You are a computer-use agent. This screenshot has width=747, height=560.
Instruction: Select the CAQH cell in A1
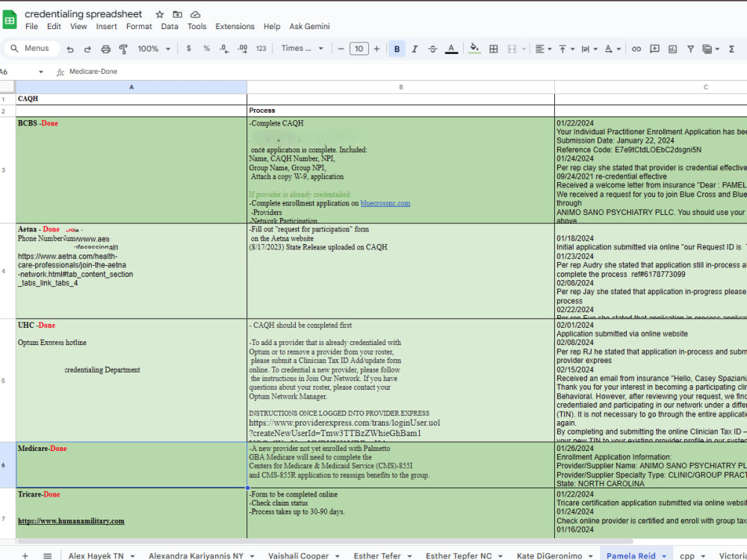pyautogui.click(x=131, y=99)
